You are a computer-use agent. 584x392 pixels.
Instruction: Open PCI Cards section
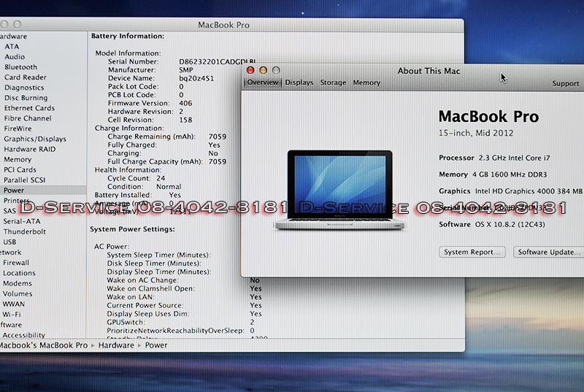[x=20, y=170]
